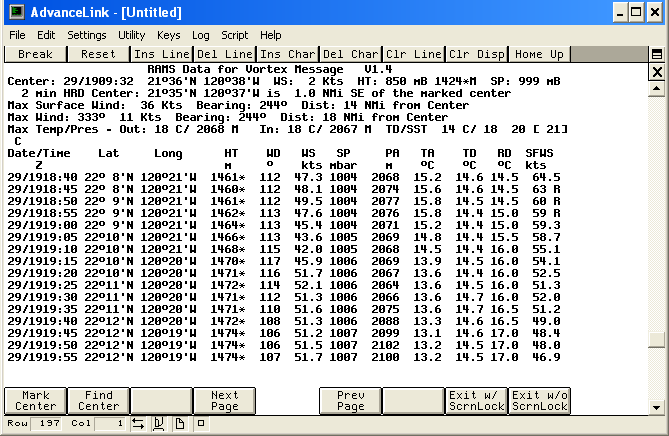The image size is (669, 436).
Task: Click the 'SFWS' column header
Action: 539,153
